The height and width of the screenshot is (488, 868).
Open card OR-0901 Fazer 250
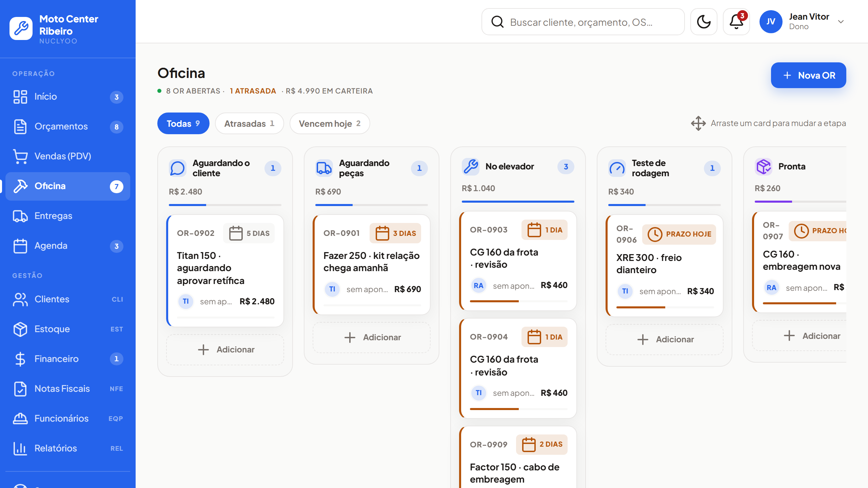(x=372, y=265)
